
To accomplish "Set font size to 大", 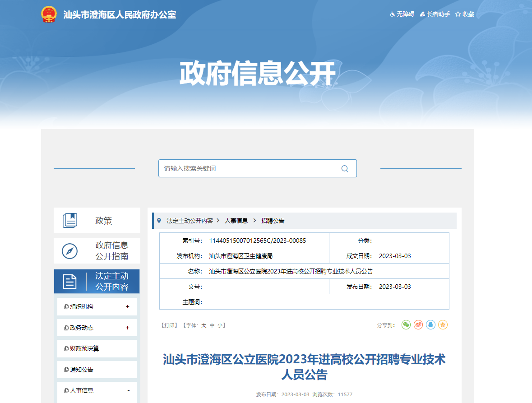I will pos(204,325).
